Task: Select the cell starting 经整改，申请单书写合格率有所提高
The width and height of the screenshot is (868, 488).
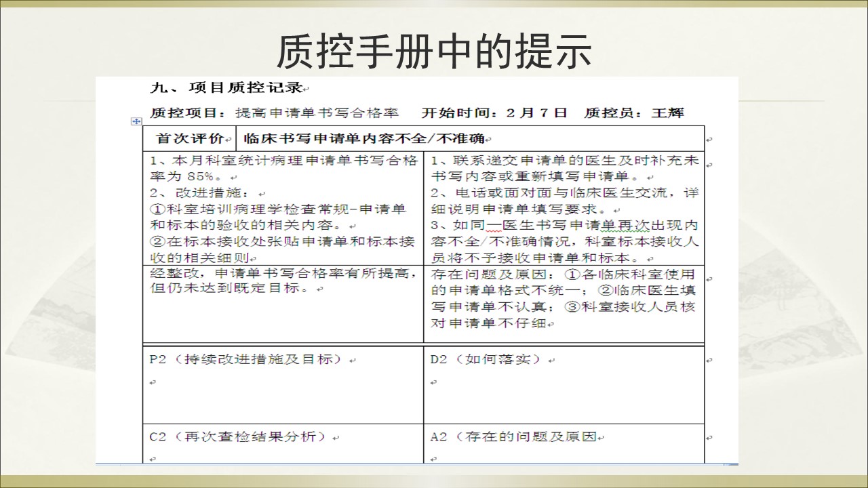Action: point(283,304)
